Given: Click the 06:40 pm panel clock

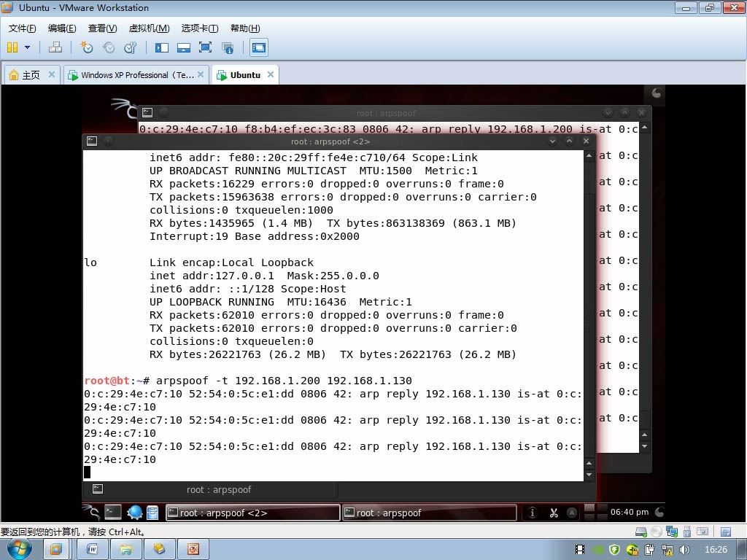Looking at the screenshot, I should pyautogui.click(x=630, y=512).
